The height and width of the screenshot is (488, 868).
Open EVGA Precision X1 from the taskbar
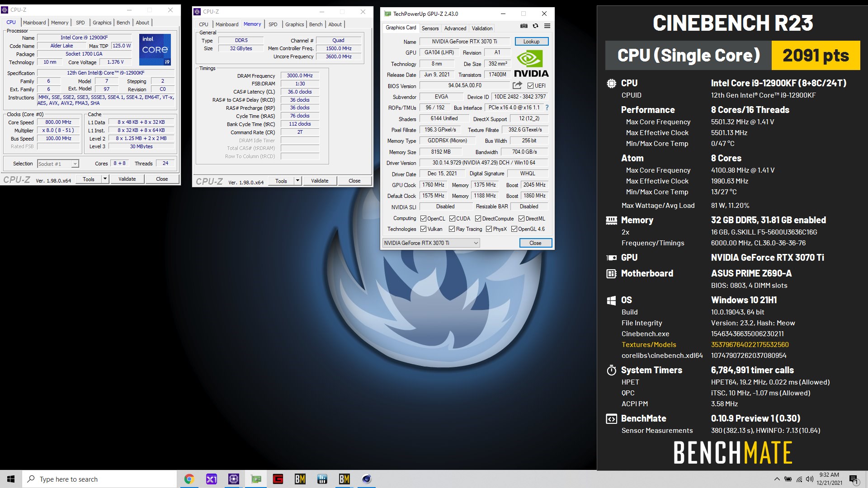pos(211,479)
